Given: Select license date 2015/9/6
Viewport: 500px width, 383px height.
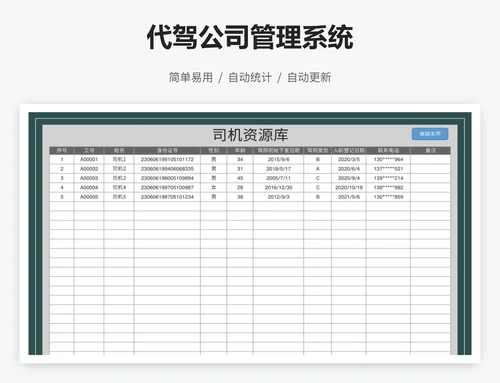Looking at the screenshot, I should (279, 160).
